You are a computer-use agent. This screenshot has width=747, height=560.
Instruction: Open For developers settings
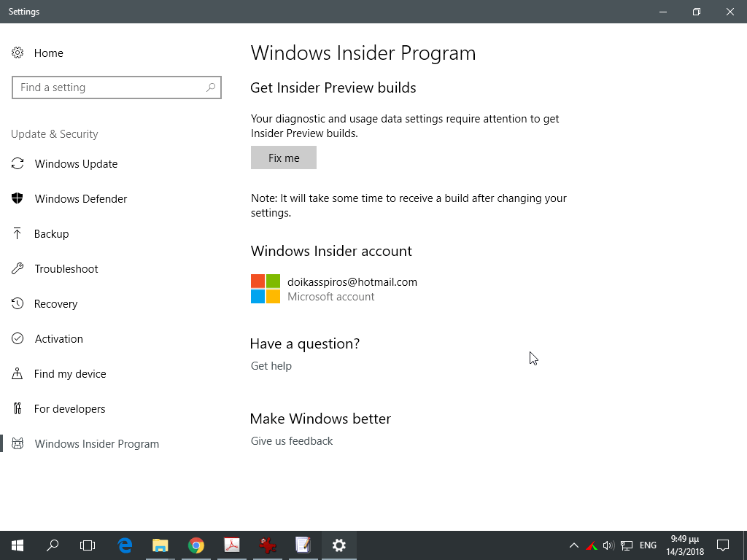point(69,408)
